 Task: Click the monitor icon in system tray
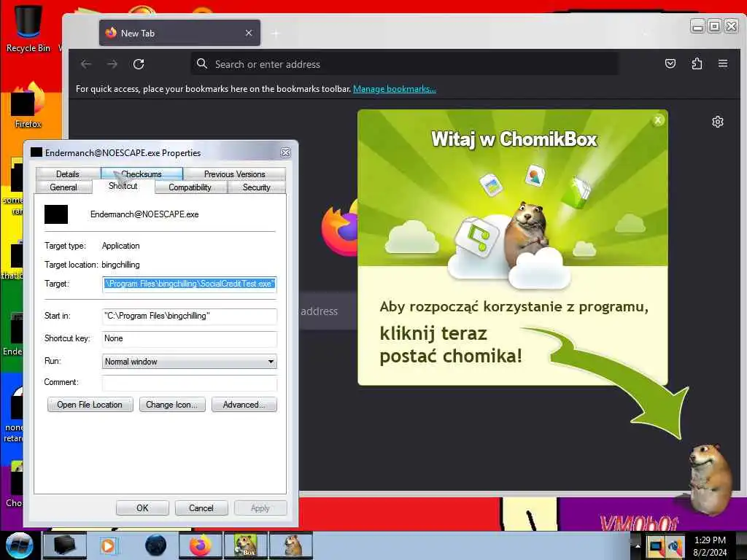tap(657, 546)
